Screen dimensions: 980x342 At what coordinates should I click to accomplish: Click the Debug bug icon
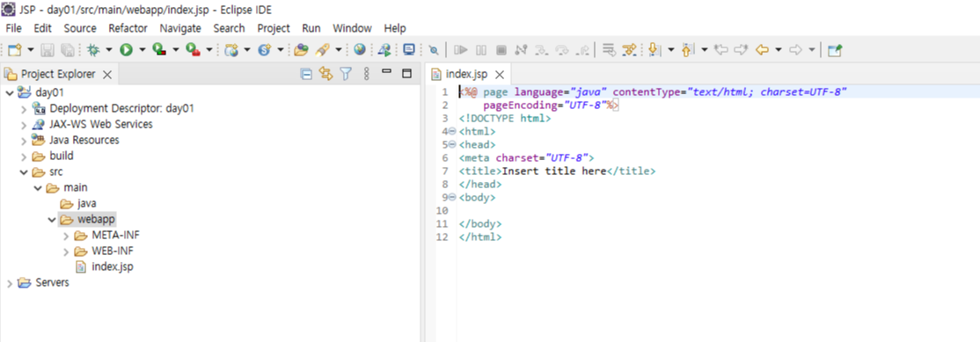(93, 50)
